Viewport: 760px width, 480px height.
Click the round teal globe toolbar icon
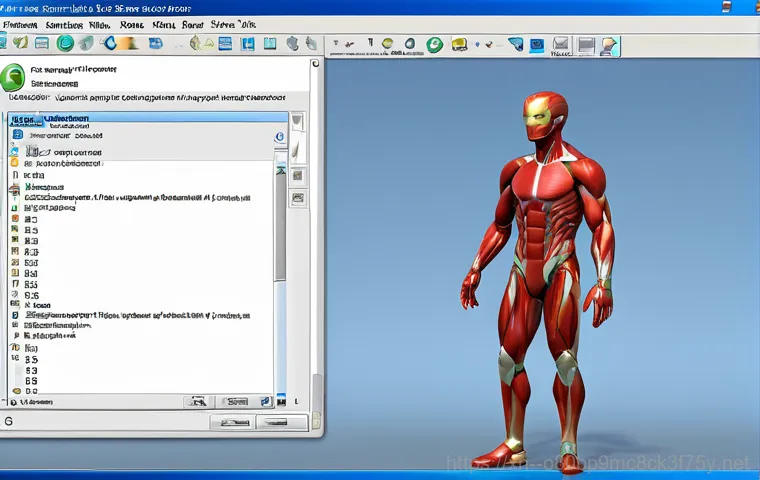click(x=65, y=43)
